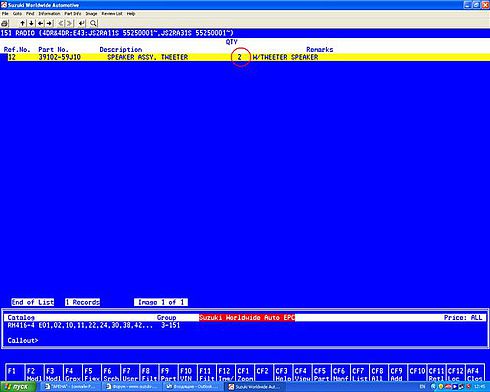This screenshot has width=490, height=392.
Task: Click the Price: ALL label
Action: (x=463, y=317)
